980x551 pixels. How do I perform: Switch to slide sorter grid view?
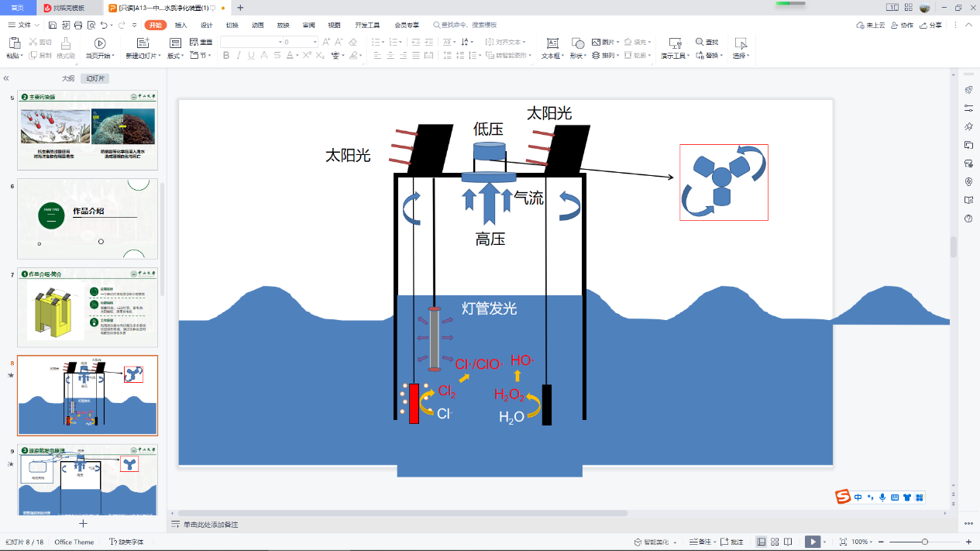tap(775, 542)
